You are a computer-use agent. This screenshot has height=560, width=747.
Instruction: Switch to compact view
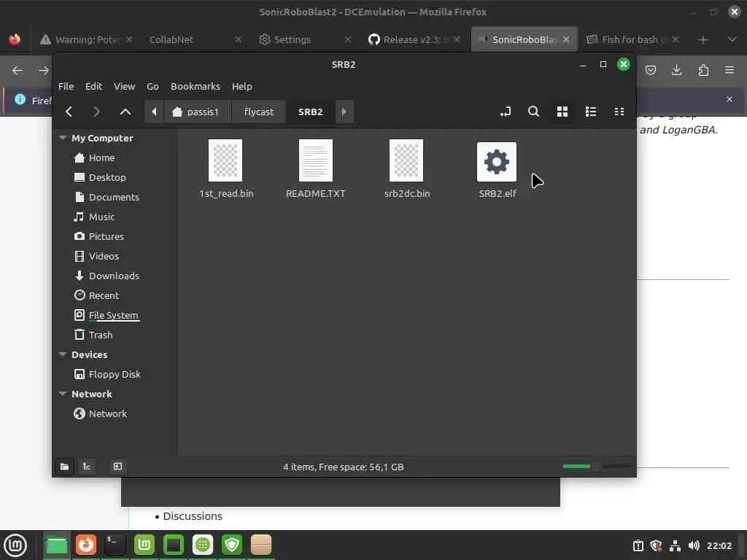click(x=619, y=112)
